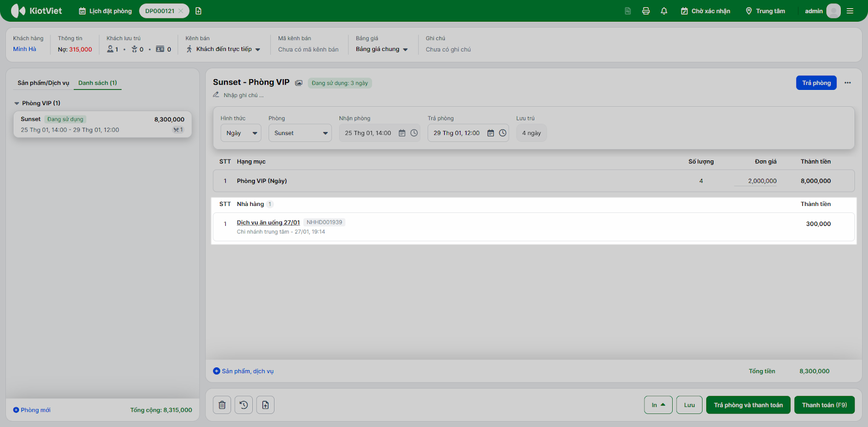This screenshot has width=868, height=427.
Task: Click the Nhập ghi chú room note field
Action: click(x=244, y=95)
